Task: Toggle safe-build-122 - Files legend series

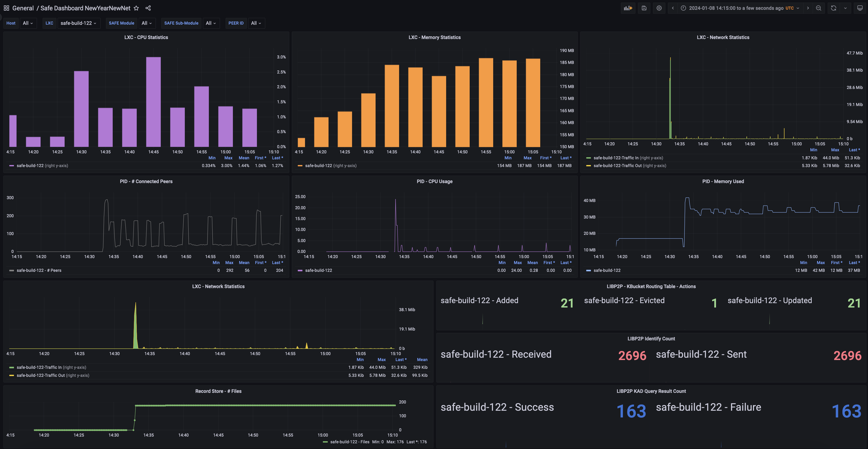Action: click(x=350, y=441)
